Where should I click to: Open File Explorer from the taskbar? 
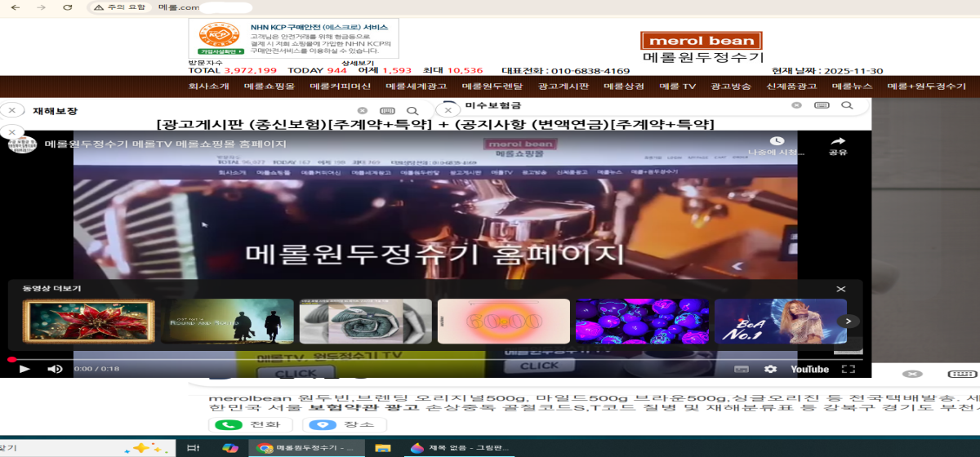tap(381, 448)
